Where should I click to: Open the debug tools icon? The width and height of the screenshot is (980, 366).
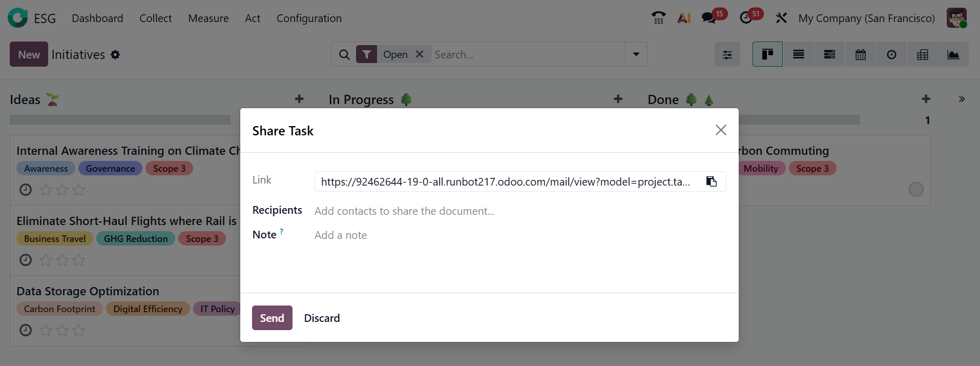[x=781, y=18]
